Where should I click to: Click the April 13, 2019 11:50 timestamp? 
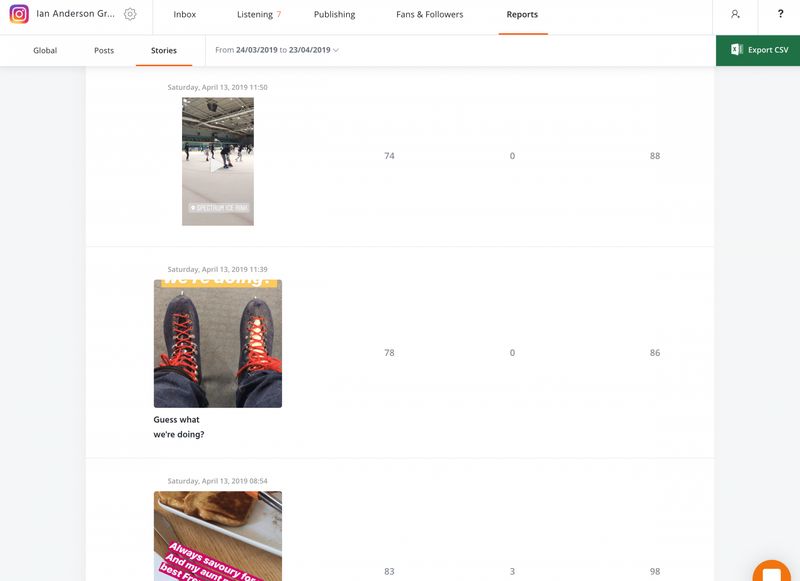(x=217, y=87)
